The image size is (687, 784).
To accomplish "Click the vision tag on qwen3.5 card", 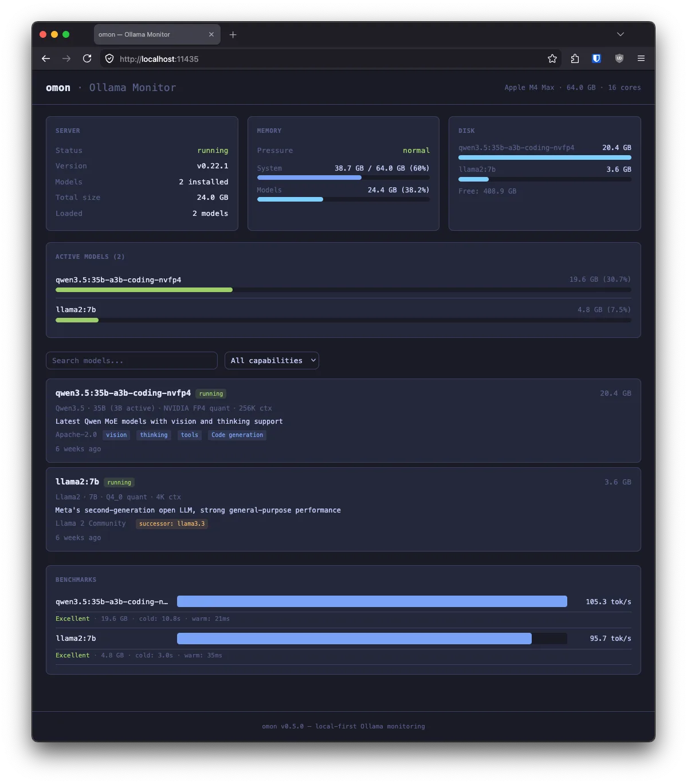I will (x=116, y=435).
